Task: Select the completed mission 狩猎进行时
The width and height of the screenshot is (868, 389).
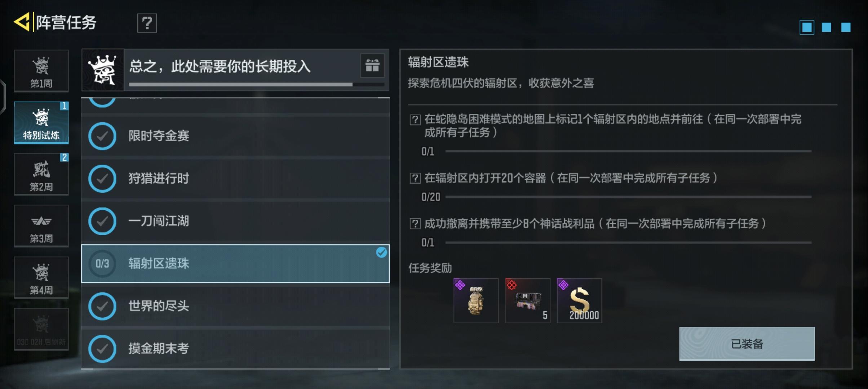Action: pos(235,178)
